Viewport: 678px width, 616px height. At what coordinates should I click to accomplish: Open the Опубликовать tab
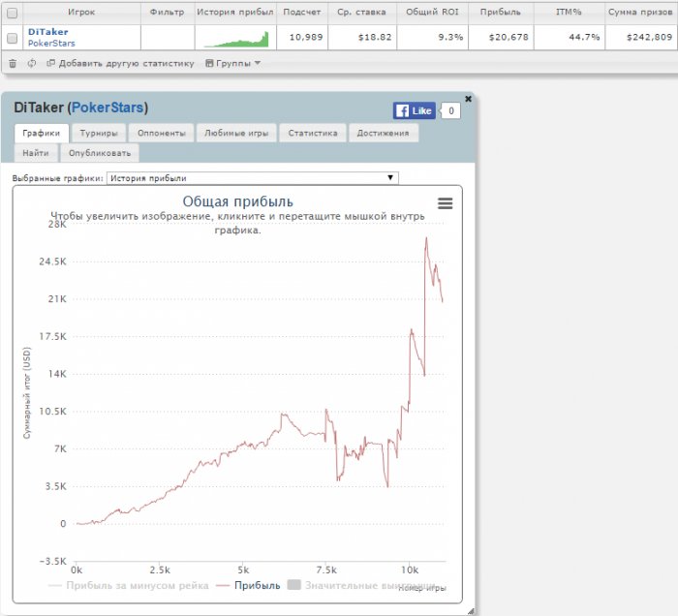pos(100,153)
